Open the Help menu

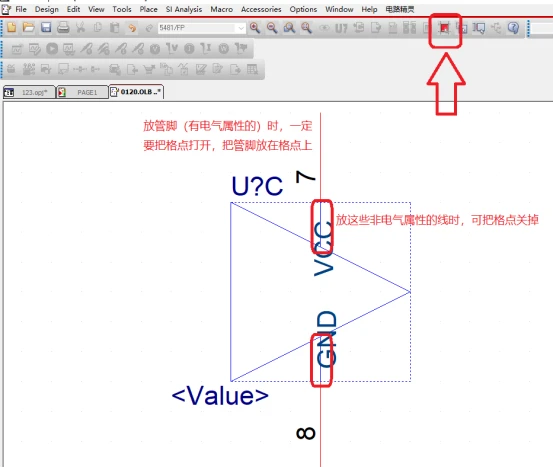369,9
